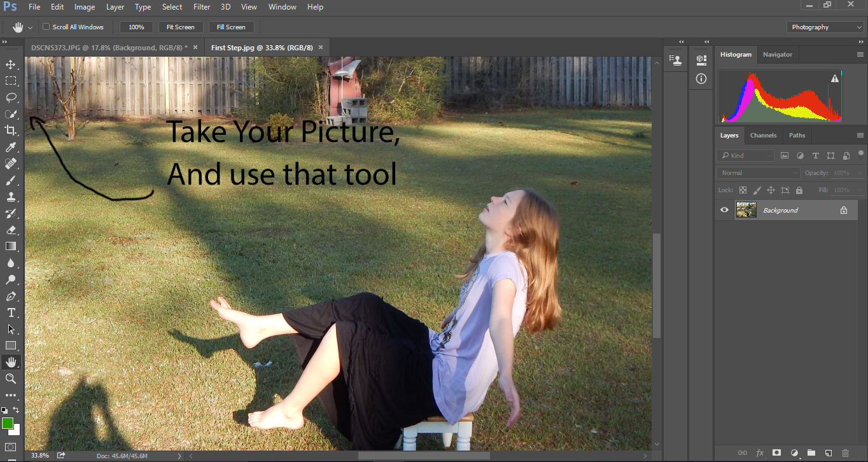Viewport: 868px width, 462px height.
Task: Create a new layer icon
Action: [x=828, y=452]
